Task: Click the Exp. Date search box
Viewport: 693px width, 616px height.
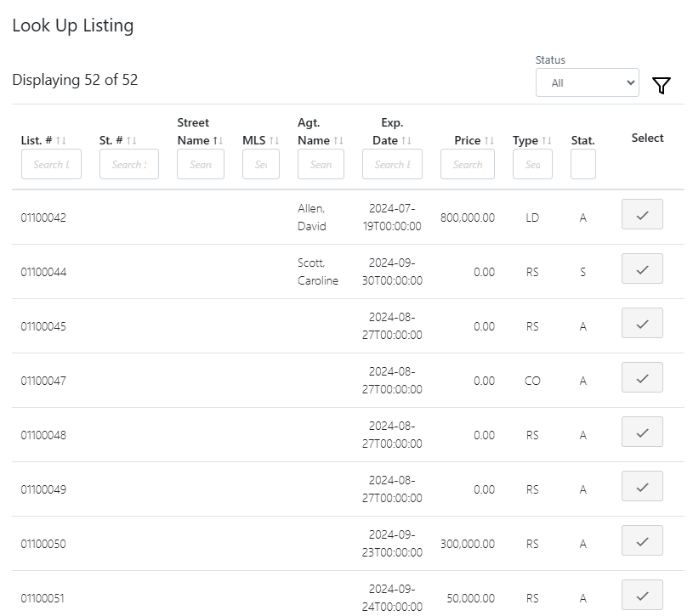Action: (x=392, y=164)
